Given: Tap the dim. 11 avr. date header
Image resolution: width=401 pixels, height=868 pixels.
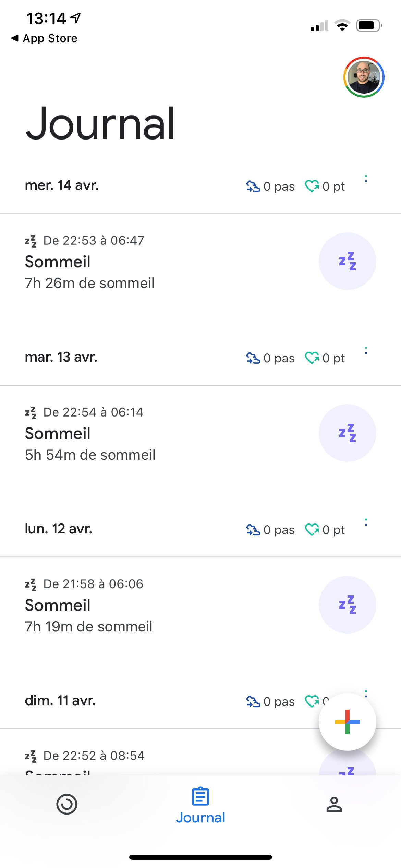Looking at the screenshot, I should click(60, 700).
